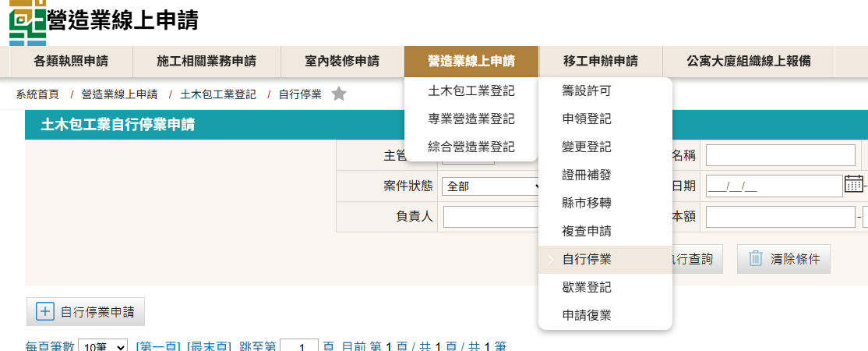The width and height of the screenshot is (868, 351).
Task: Open the 各類執照申請 tab
Action: click(x=71, y=61)
